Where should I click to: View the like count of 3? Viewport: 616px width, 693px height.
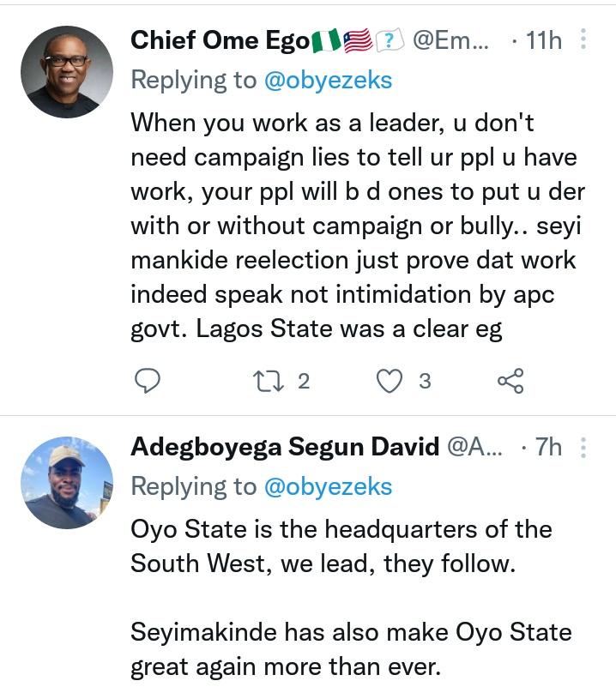(425, 381)
